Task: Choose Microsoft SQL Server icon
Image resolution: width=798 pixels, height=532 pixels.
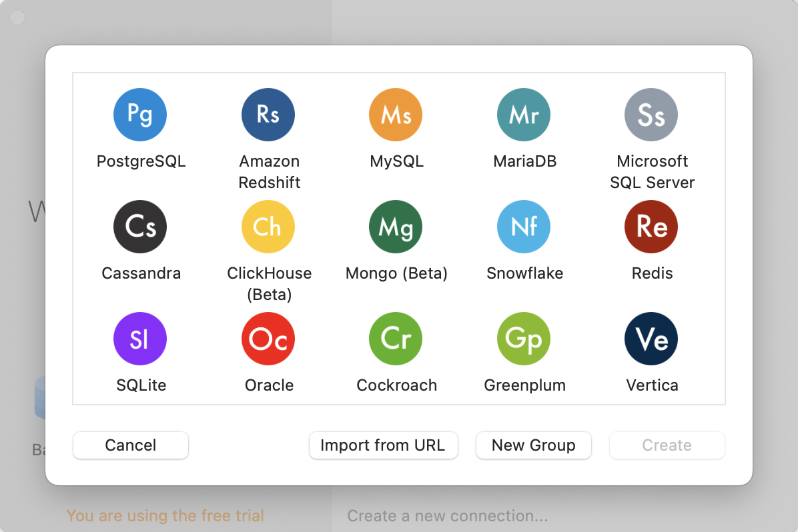Action: 651,115
